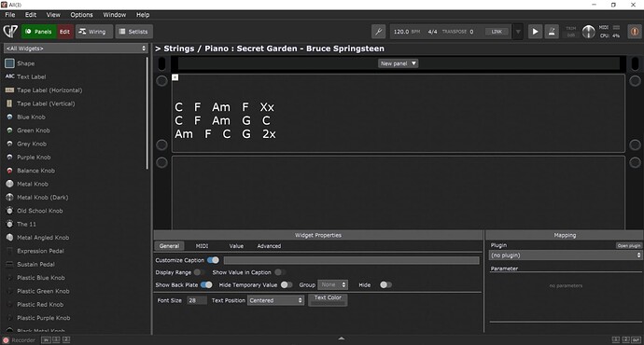Switch to the Value properties tab
Screen dimensions: 644x345
(236, 246)
